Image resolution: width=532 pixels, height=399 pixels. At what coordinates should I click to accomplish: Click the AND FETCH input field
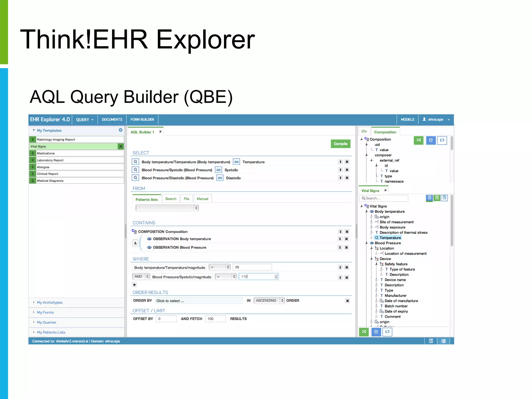215,319
